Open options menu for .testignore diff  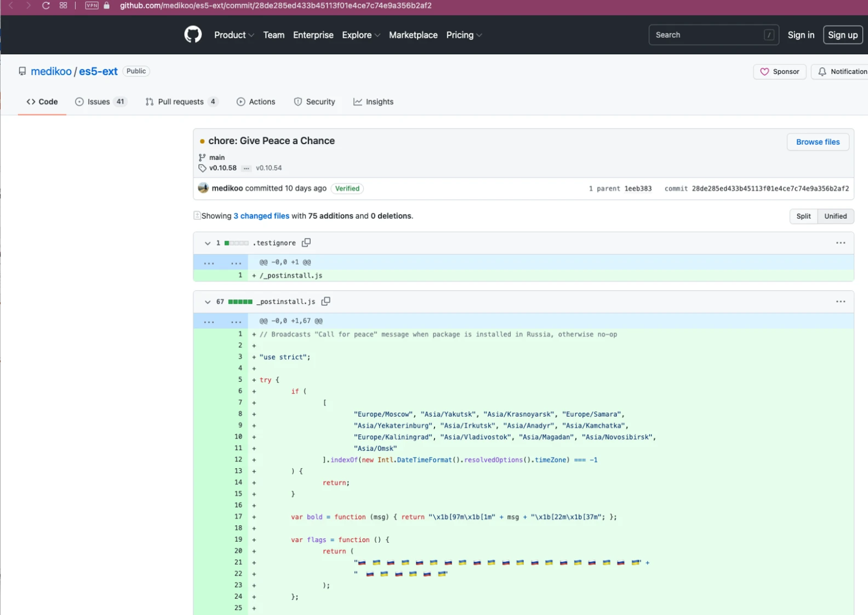pyautogui.click(x=840, y=243)
